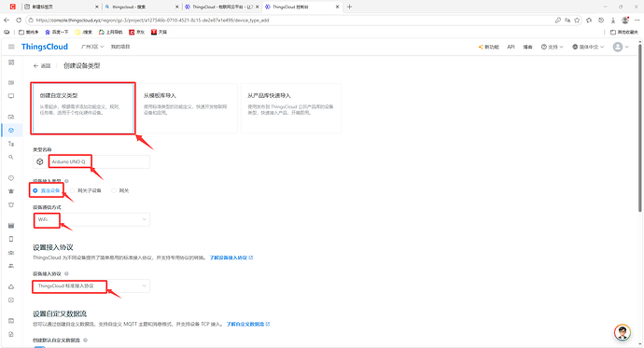This screenshot has height=348, width=644.
Task: Click the cube icon beside type name field
Action: [40, 161]
